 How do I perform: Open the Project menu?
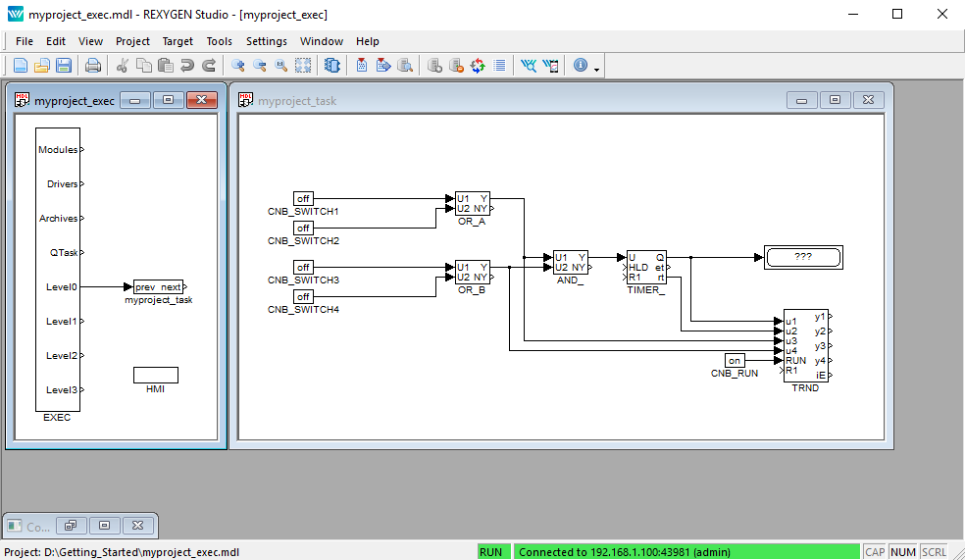[132, 41]
